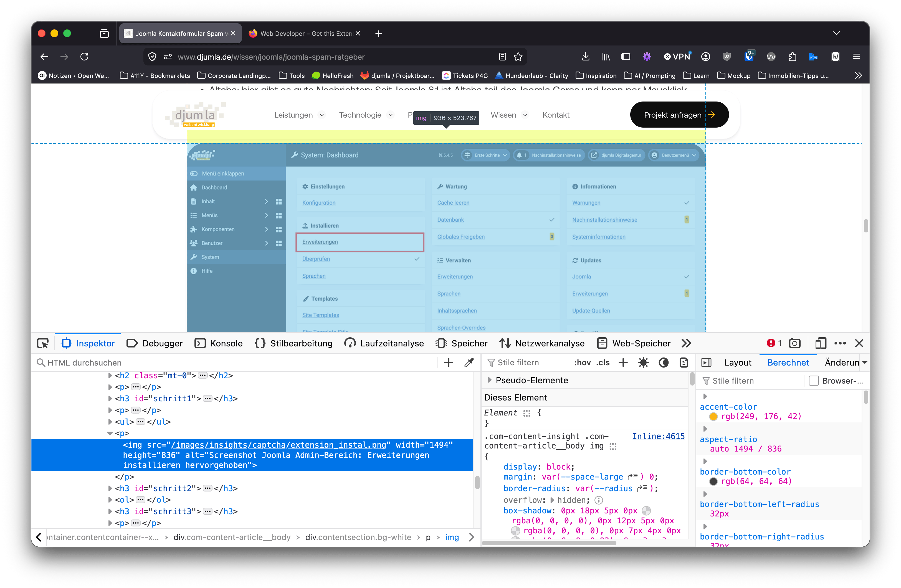Click Projekt anfragen button
The image size is (901, 588).
(679, 114)
